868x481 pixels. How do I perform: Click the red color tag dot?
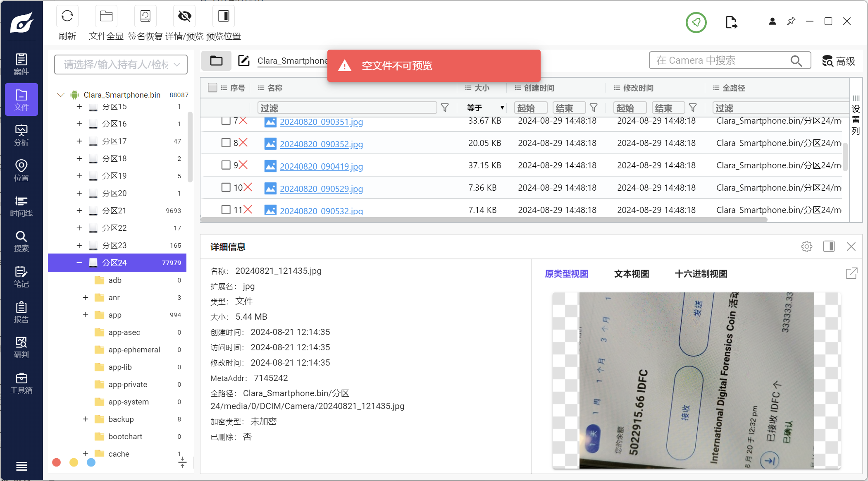(x=57, y=462)
